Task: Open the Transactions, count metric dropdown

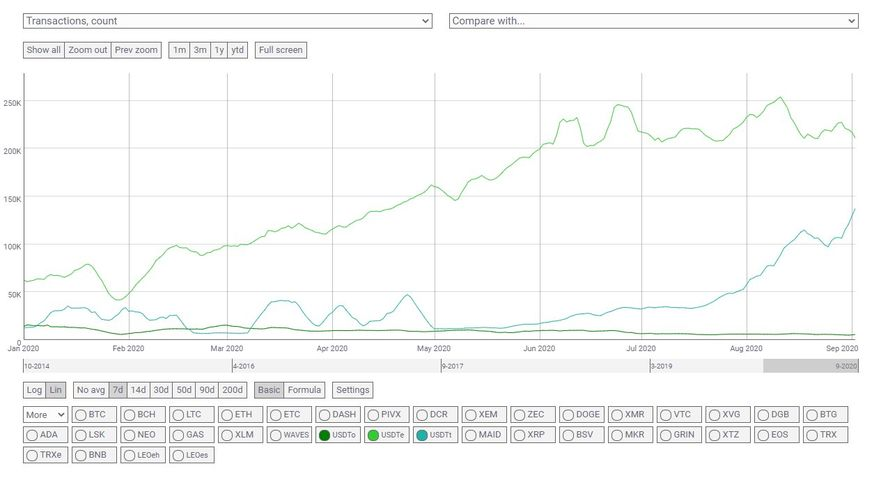Action: 227,21
